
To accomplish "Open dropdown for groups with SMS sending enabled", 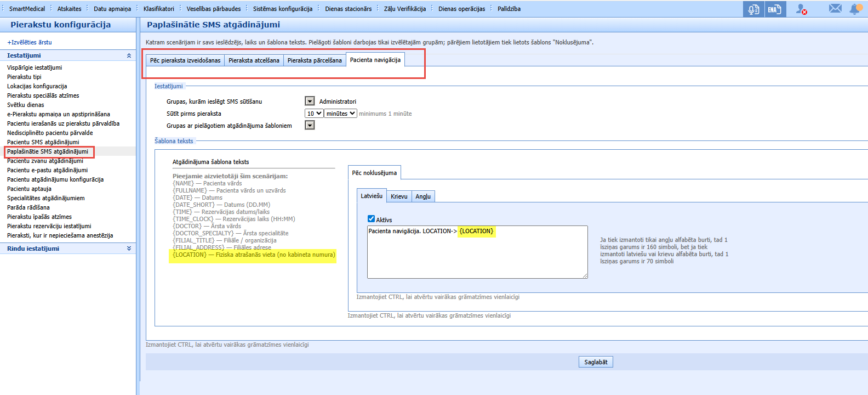I will tap(310, 101).
